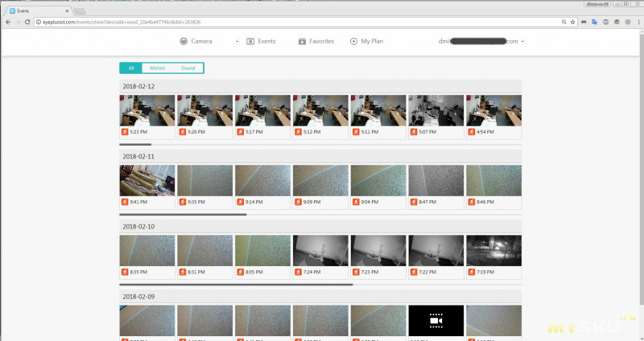Click motion icon for 5:23 PM event
Screen dimensions: 644x341
[125, 132]
